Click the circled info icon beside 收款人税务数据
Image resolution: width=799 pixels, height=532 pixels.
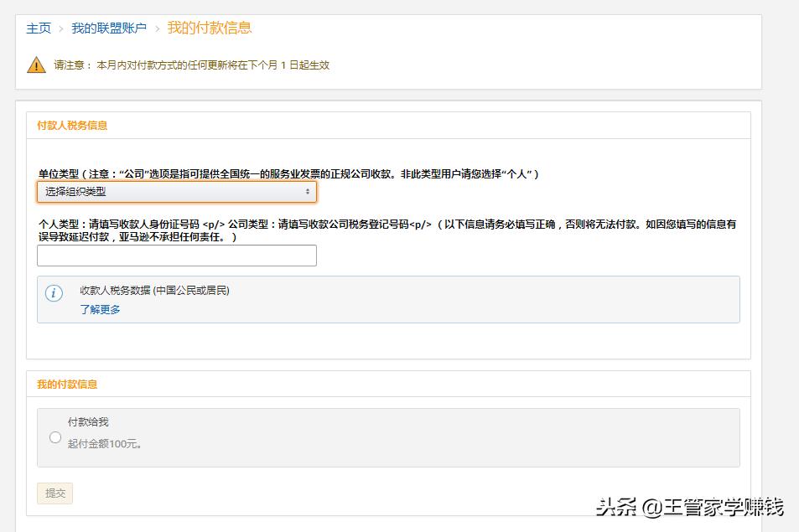tap(55, 295)
